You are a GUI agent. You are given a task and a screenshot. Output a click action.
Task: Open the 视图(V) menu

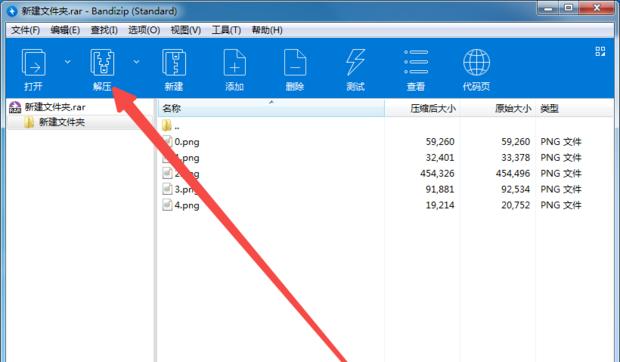coord(186,30)
